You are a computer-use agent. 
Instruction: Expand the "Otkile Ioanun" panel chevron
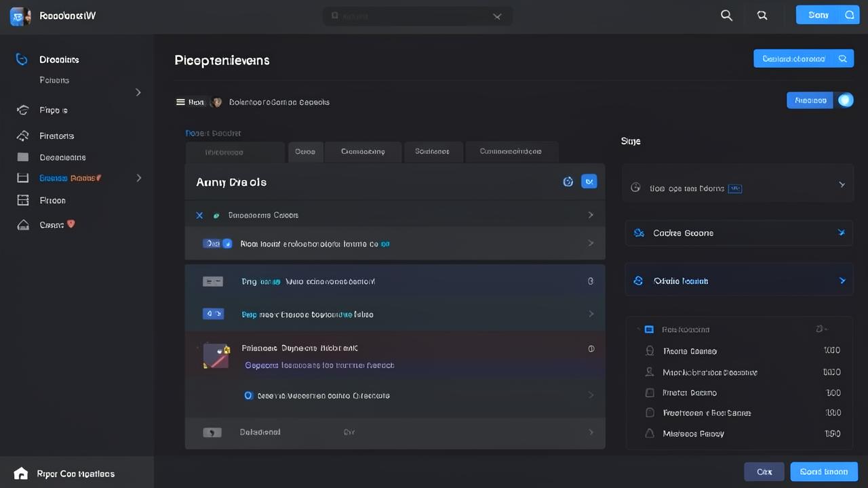(x=842, y=281)
